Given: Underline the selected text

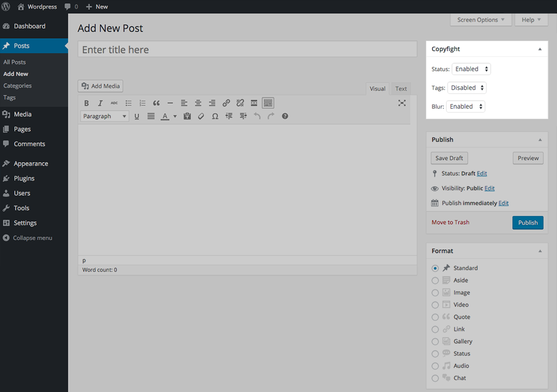Looking at the screenshot, I should pos(137,116).
